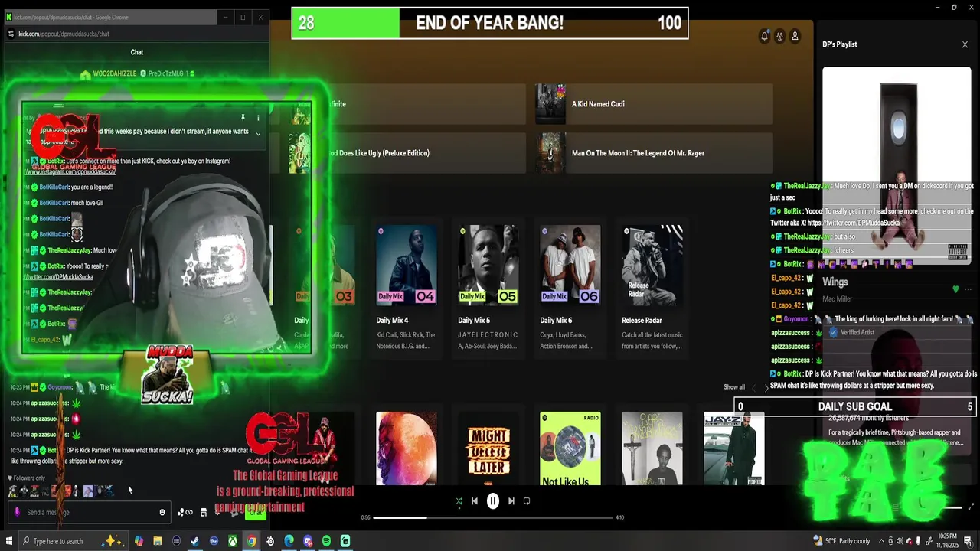Click the Release Radar title text
This screenshot has height=551, width=980.
(642, 321)
